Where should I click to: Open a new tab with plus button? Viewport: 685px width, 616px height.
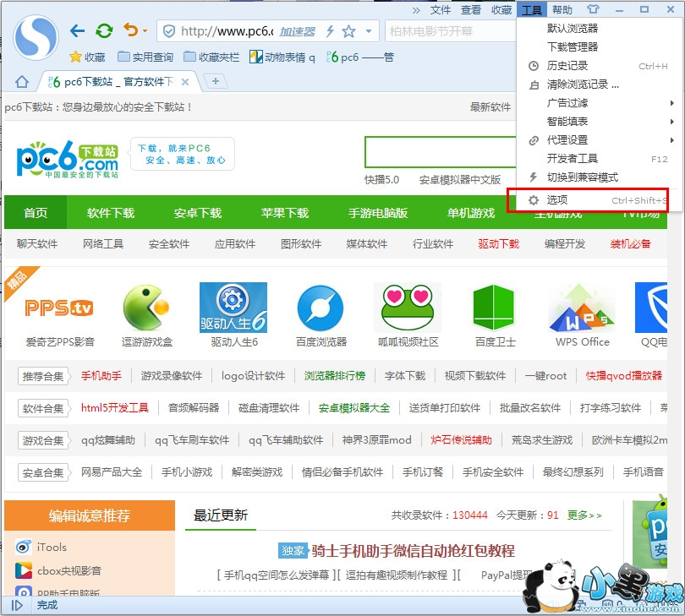click(x=216, y=81)
